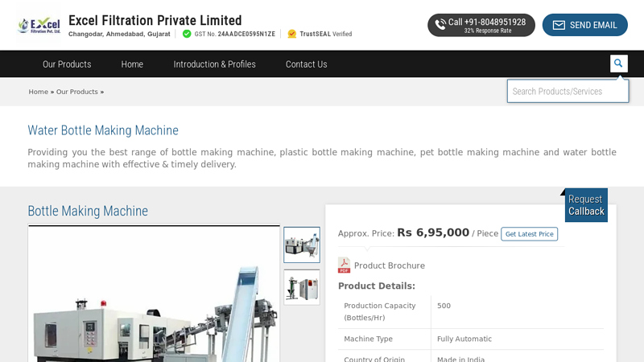Click the TrustSEAL Verified text
Screen dimensions: 644x362
pos(326,34)
